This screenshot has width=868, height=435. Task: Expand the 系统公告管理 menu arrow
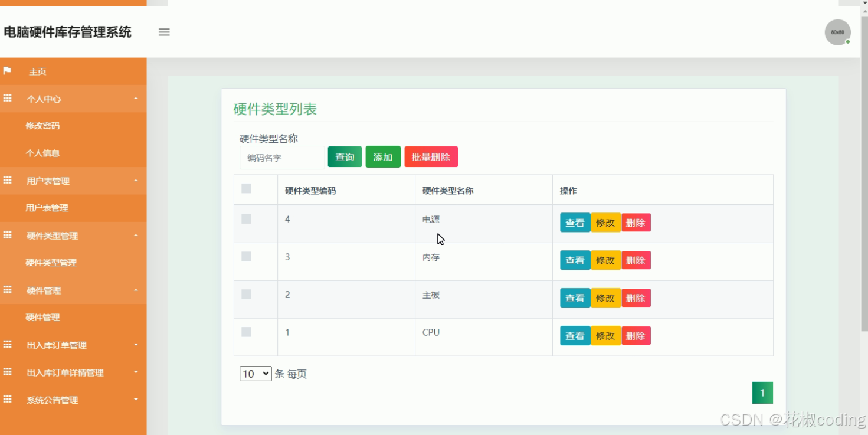point(136,400)
